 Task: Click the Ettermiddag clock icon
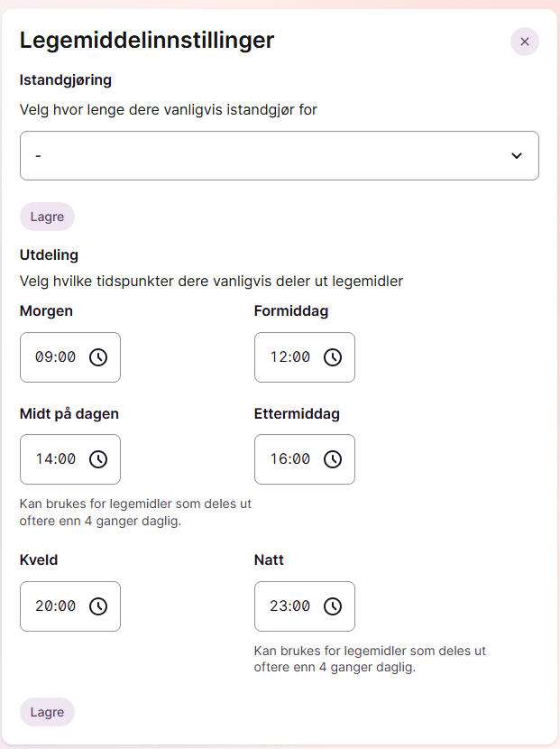[333, 459]
